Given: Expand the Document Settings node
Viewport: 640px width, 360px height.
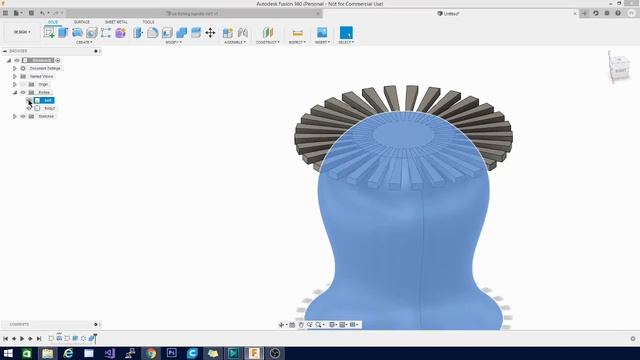Looking at the screenshot, I should pos(15,69).
